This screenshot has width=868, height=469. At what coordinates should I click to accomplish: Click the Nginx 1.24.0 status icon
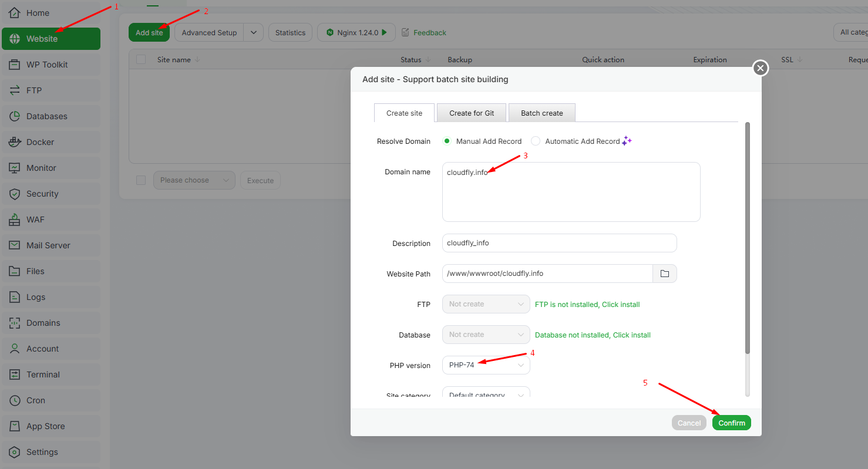[330, 33]
